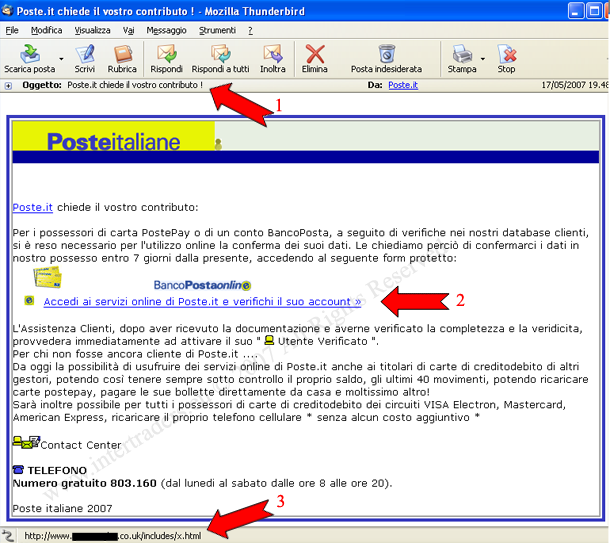Click the Stop toolbar icon
The width and height of the screenshot is (610, 543).
coord(507,54)
